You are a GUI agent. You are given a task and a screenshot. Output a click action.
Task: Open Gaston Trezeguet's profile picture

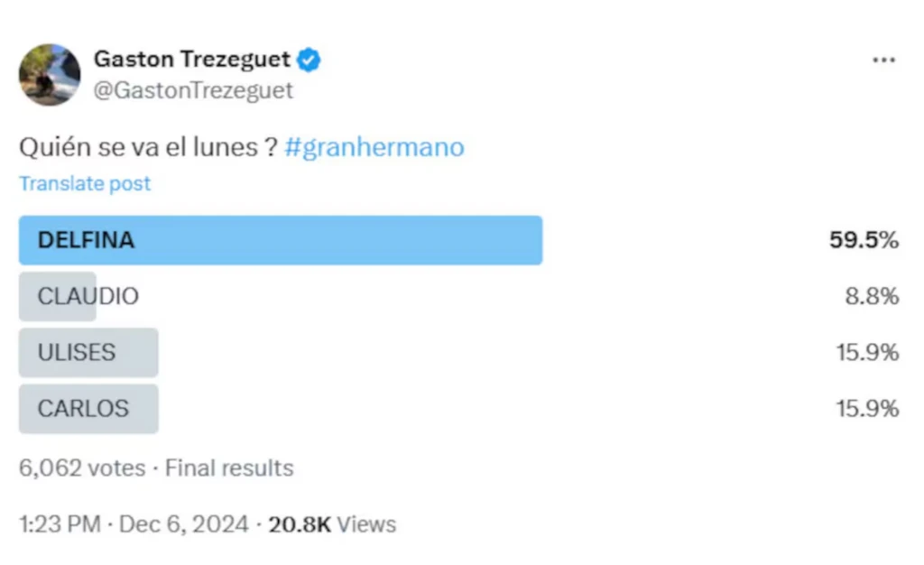[50, 75]
